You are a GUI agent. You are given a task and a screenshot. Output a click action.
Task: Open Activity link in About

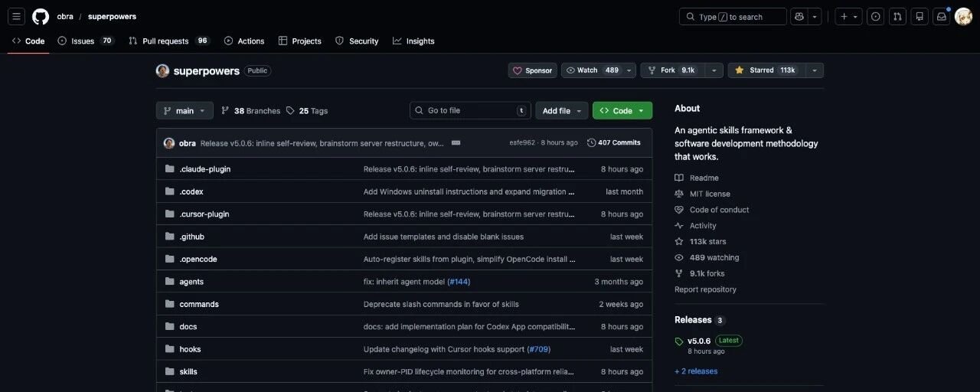(x=695, y=226)
